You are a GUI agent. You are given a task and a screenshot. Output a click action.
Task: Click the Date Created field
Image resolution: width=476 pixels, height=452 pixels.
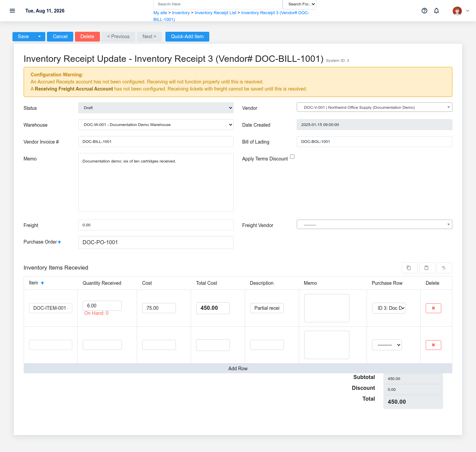pos(374,125)
